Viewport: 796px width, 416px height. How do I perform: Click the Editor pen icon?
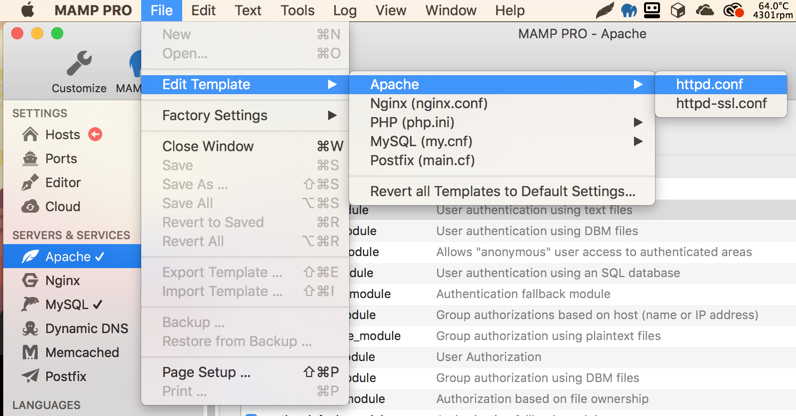(30, 182)
